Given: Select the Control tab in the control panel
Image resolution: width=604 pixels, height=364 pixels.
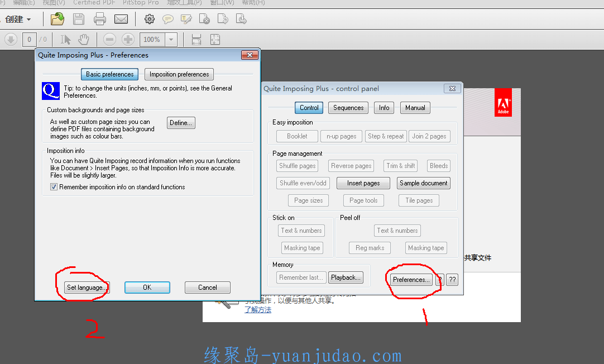Looking at the screenshot, I should pyautogui.click(x=309, y=108).
